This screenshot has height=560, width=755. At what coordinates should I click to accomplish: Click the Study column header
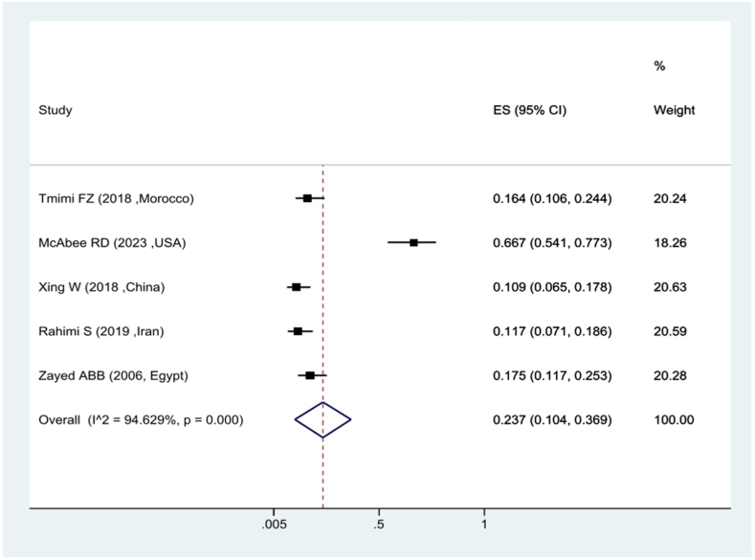point(56,110)
